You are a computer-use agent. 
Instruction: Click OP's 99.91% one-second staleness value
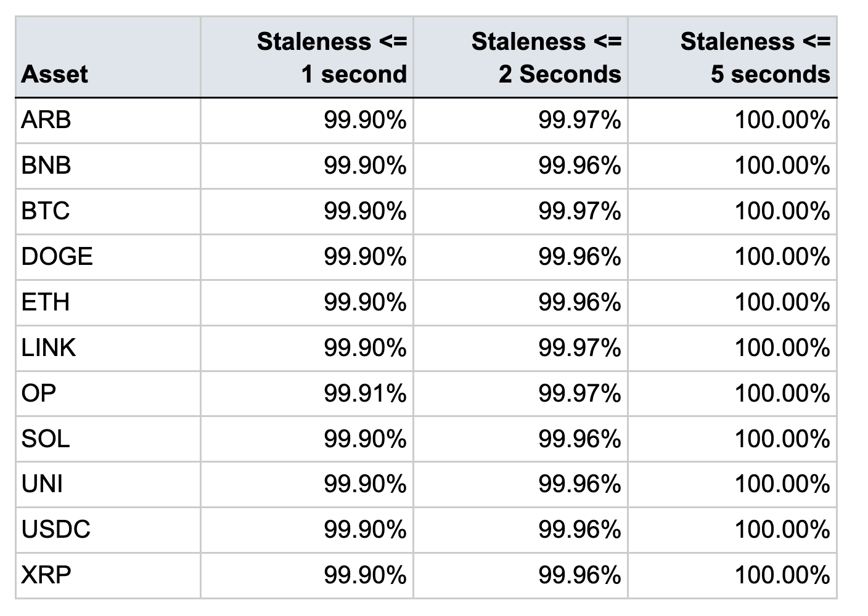tap(365, 393)
